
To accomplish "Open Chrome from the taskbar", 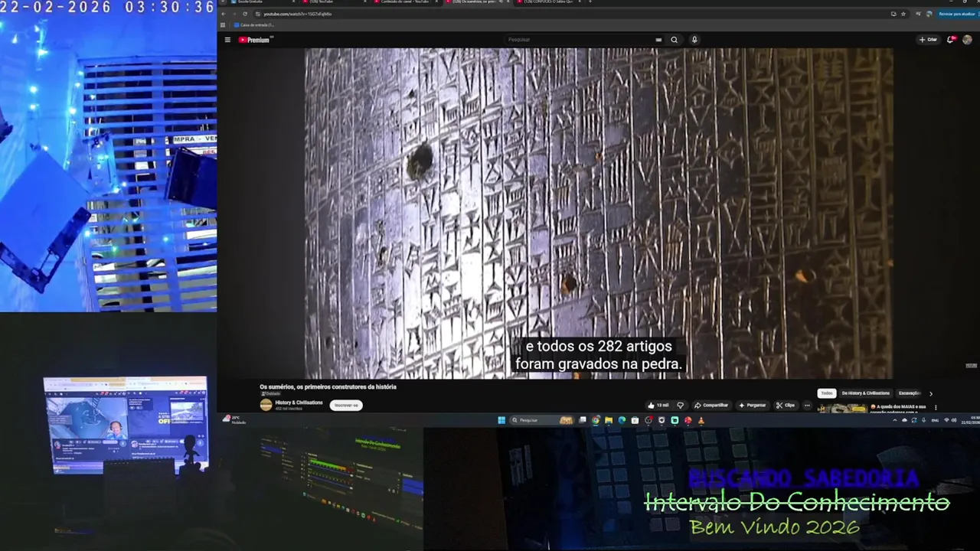I will coord(596,420).
